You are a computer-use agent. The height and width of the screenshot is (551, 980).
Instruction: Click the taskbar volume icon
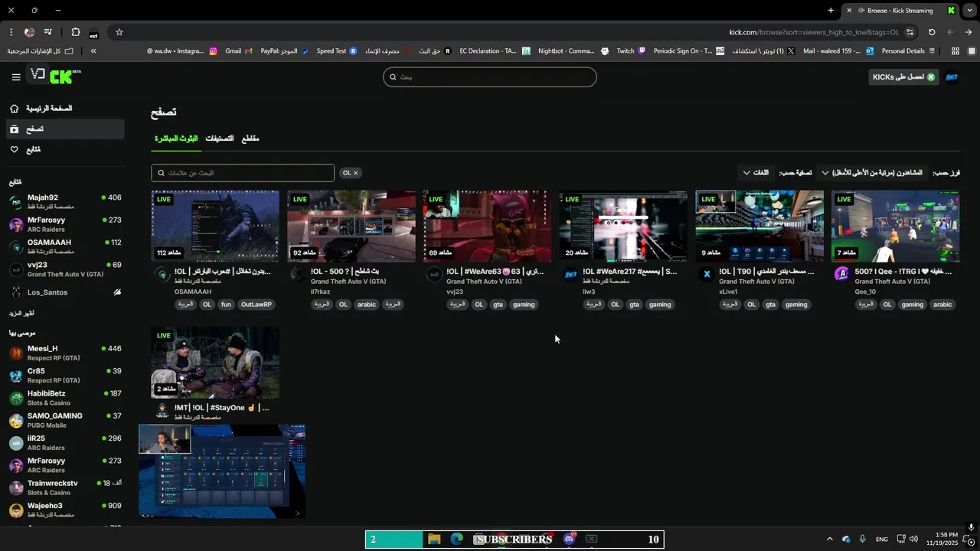click(913, 540)
